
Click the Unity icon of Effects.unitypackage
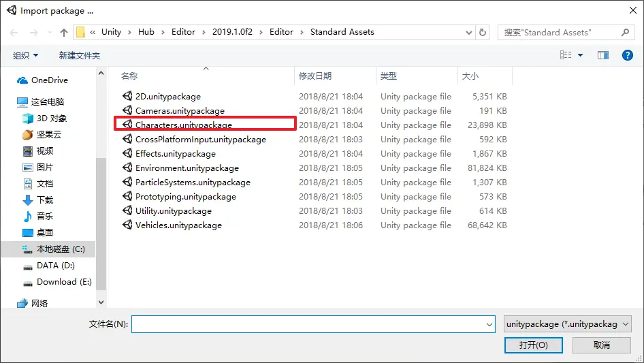coord(127,153)
